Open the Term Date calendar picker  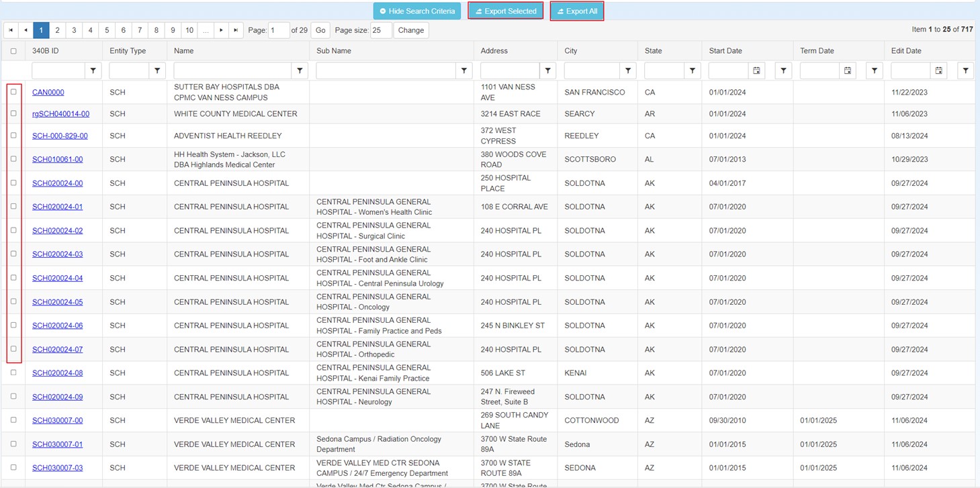[848, 70]
